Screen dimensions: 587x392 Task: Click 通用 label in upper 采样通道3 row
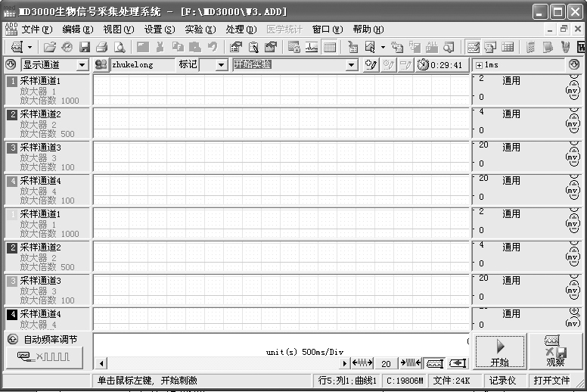click(x=511, y=147)
